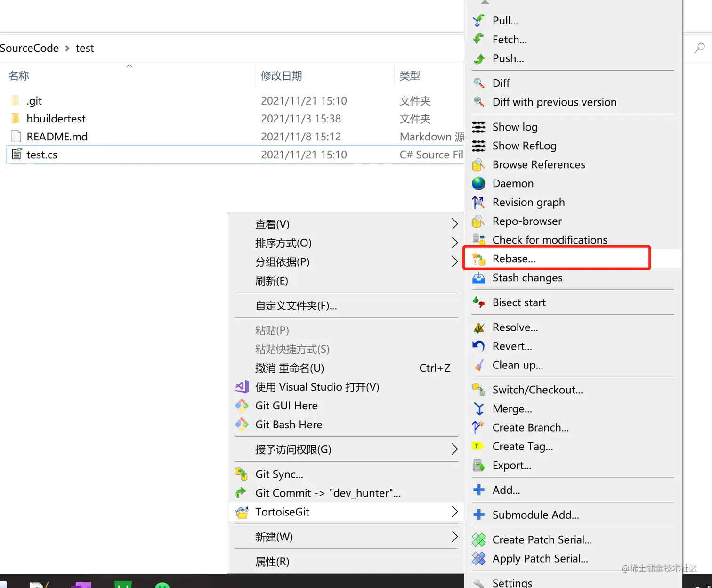This screenshot has height=588, width=712.
Task: Click the Stash changes icon
Action: 479,278
